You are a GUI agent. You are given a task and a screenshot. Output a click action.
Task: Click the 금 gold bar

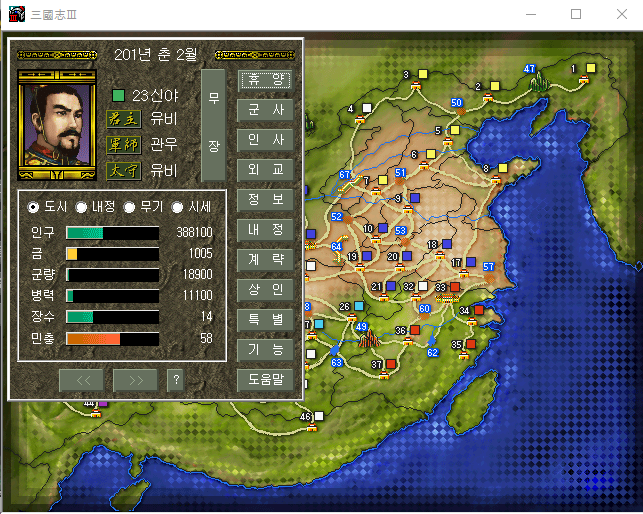[112, 254]
